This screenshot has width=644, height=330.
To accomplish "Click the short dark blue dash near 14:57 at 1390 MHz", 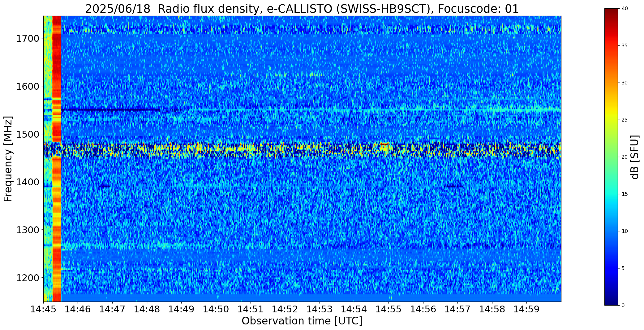I will coord(453,186).
